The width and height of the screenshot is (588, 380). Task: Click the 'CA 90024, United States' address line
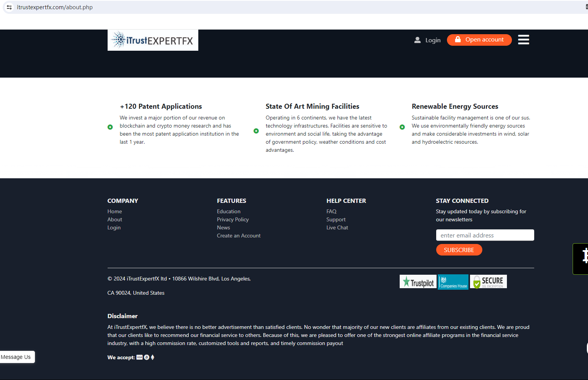coord(136,293)
